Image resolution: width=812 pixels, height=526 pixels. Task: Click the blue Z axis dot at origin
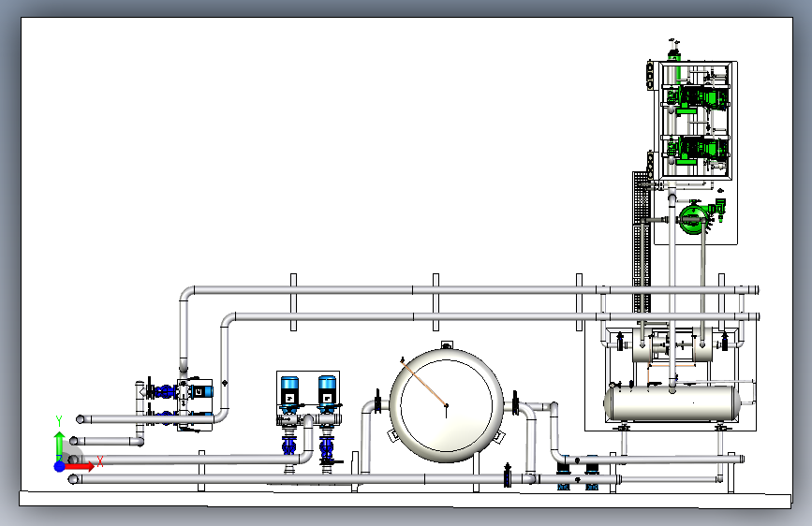[x=60, y=466]
